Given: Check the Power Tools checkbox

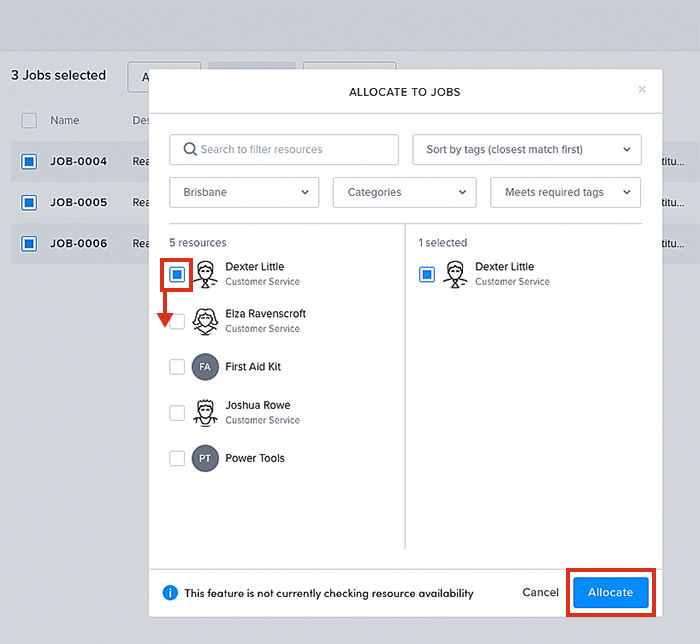Looking at the screenshot, I should (177, 458).
